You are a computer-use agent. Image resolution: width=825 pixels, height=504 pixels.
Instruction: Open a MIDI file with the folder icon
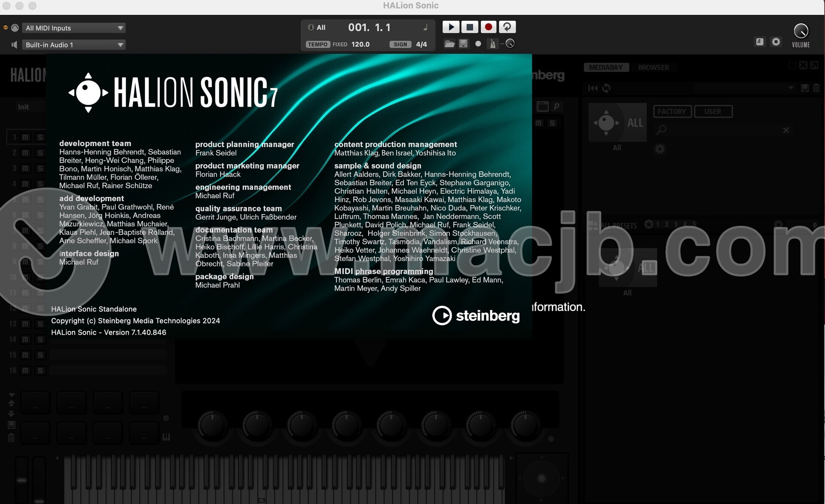[449, 44]
